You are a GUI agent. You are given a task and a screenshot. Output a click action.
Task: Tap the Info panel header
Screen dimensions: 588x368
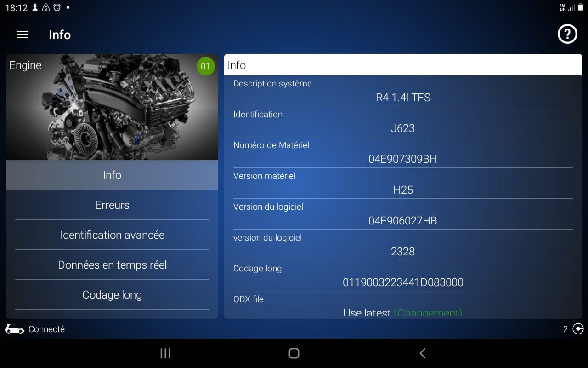tap(403, 65)
